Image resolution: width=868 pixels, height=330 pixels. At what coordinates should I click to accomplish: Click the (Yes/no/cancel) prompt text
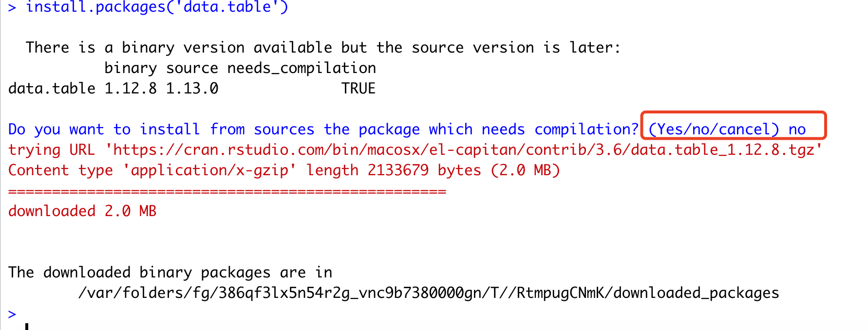point(714,129)
